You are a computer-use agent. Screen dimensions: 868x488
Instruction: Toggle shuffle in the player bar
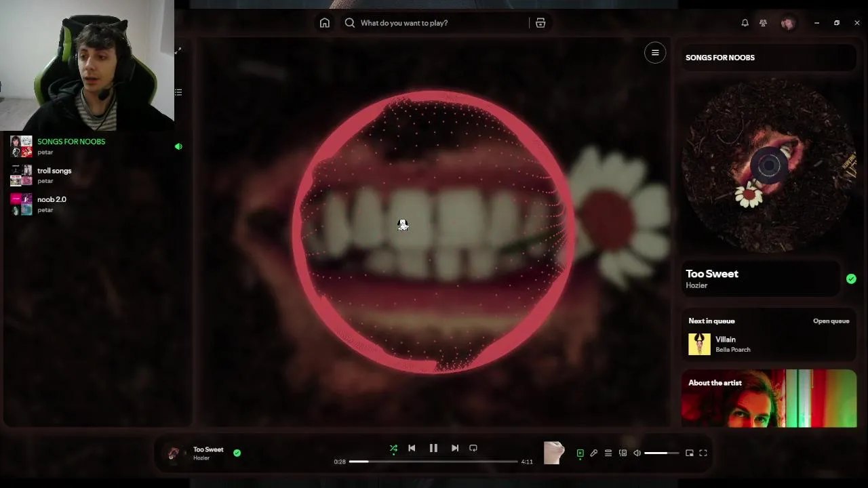[x=393, y=448]
